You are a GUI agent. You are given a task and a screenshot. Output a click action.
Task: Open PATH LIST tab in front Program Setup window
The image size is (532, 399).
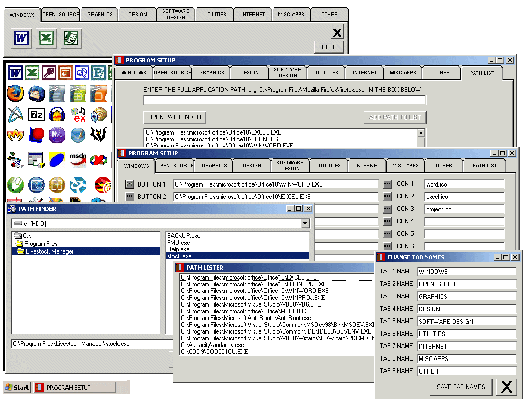pos(484,166)
